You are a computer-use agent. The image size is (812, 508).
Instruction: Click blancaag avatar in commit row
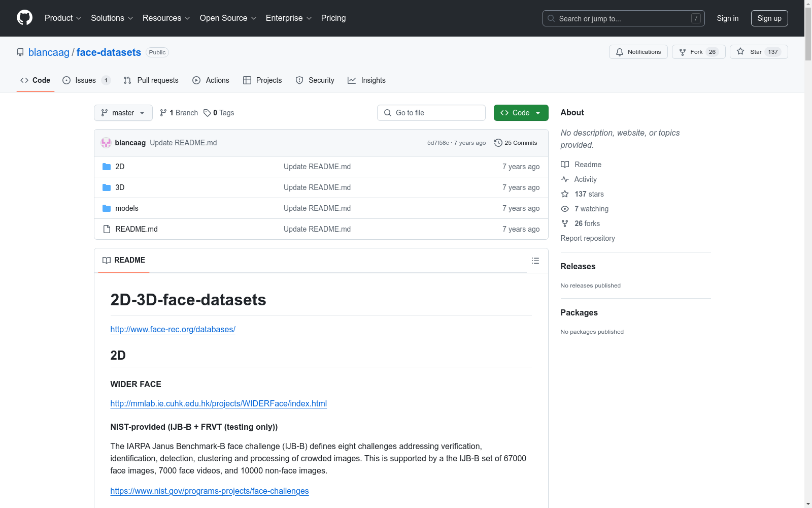click(x=106, y=143)
